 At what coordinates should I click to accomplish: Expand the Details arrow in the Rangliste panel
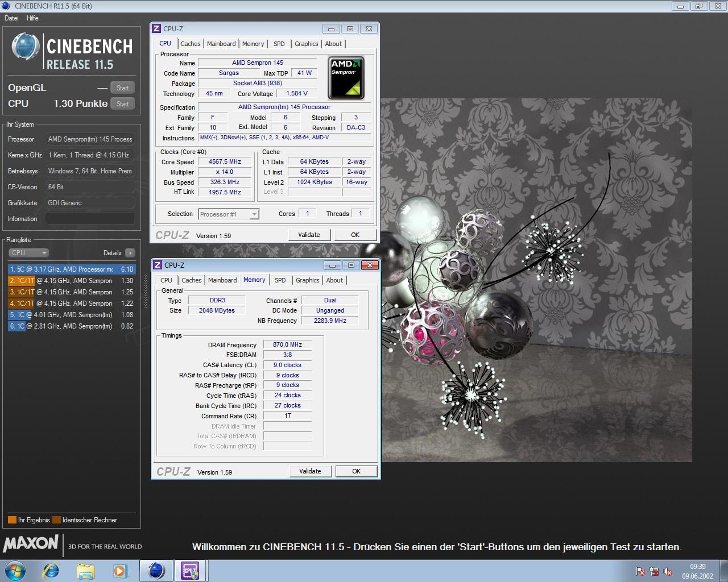pos(130,253)
